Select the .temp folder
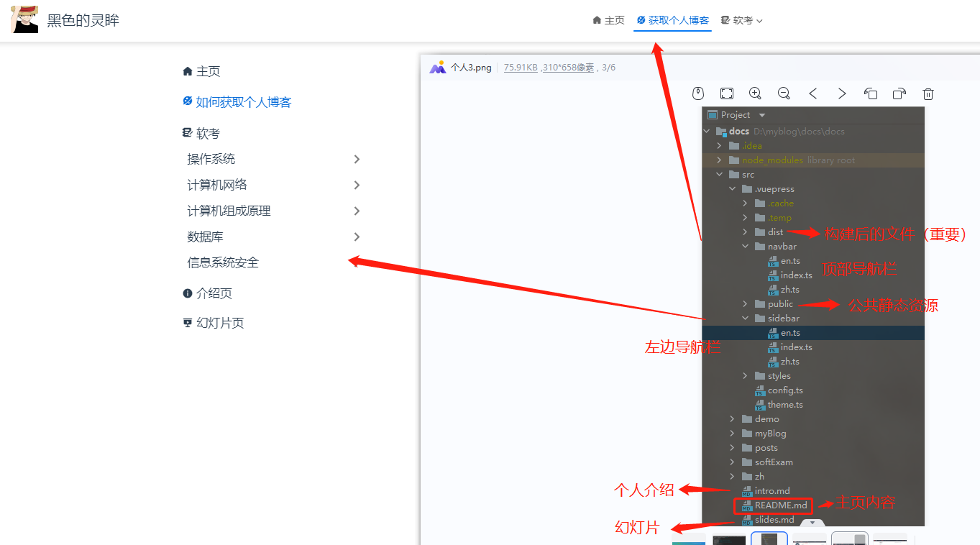980x545 pixels. (x=773, y=218)
